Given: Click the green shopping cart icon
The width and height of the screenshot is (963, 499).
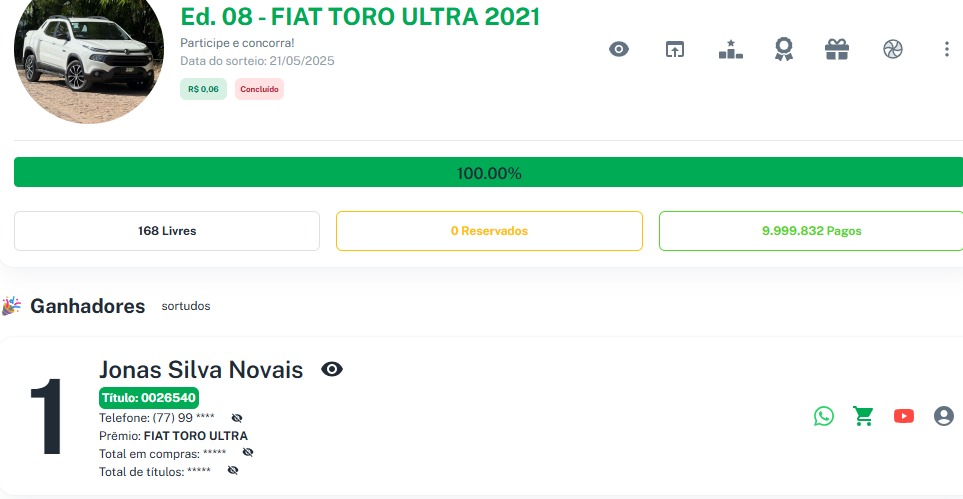Looking at the screenshot, I should (863, 416).
